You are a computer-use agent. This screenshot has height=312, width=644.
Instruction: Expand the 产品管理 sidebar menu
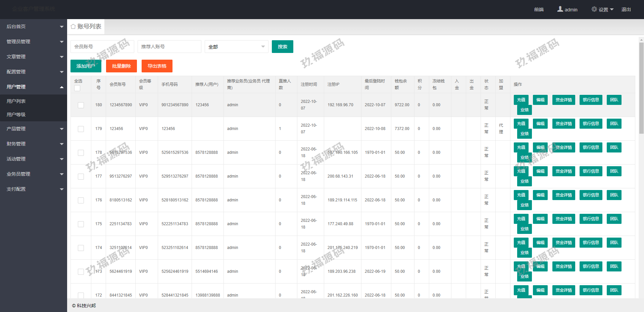point(34,129)
